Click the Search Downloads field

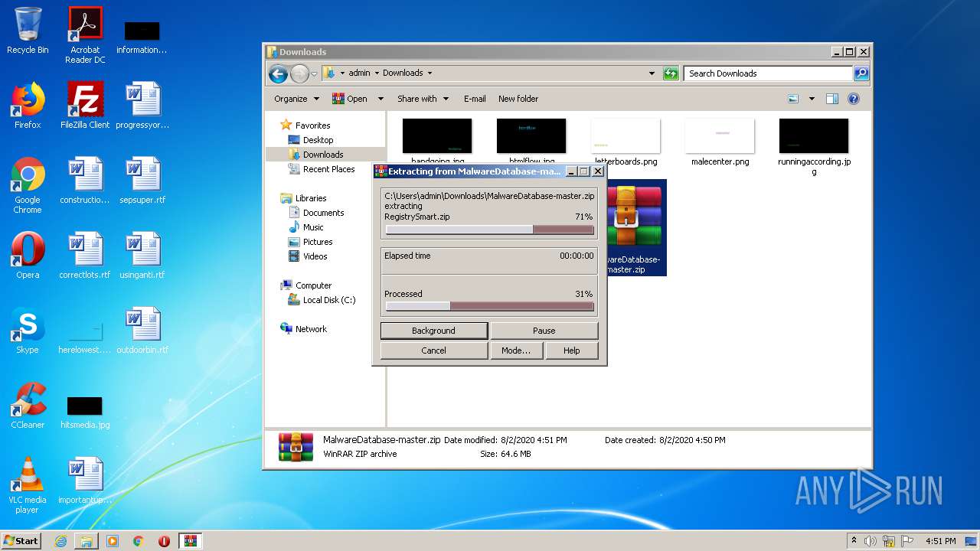pyautogui.click(x=768, y=73)
